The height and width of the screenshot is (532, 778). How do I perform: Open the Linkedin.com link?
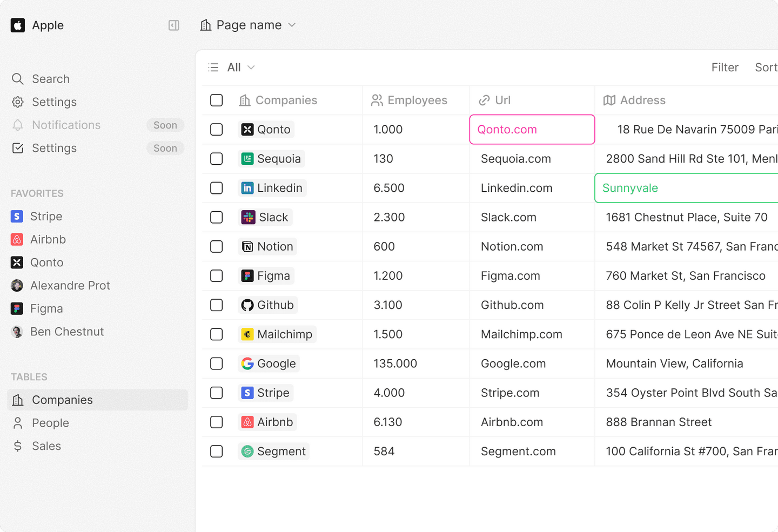tap(517, 188)
